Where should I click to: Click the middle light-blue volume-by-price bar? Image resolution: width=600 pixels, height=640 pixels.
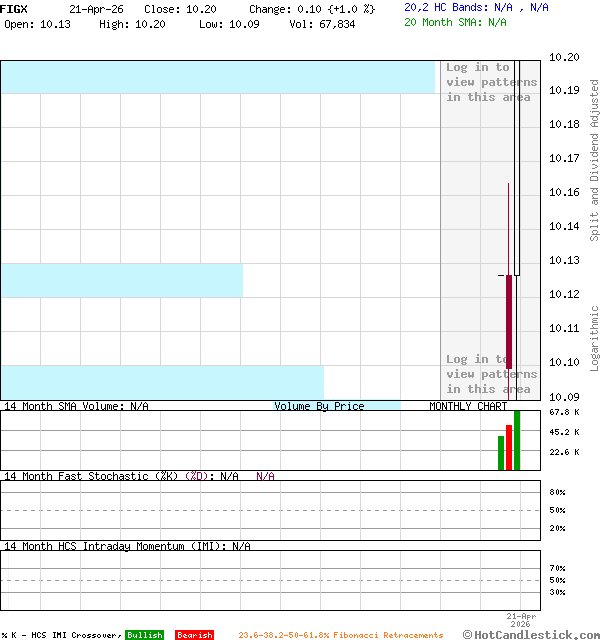coord(121,280)
